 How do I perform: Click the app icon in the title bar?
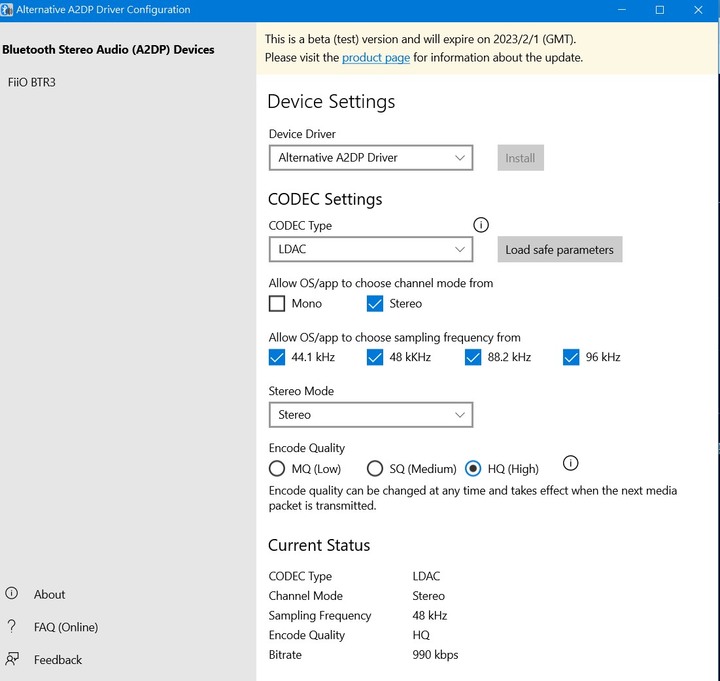6,10
